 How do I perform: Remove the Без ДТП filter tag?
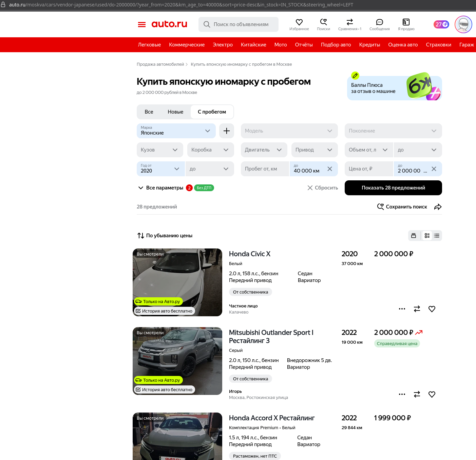click(204, 188)
